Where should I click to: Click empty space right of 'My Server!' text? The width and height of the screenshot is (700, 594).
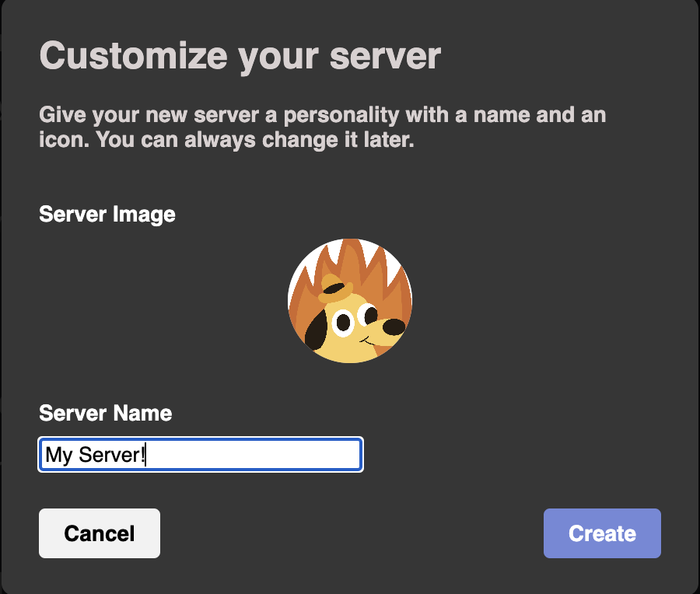(x=257, y=455)
